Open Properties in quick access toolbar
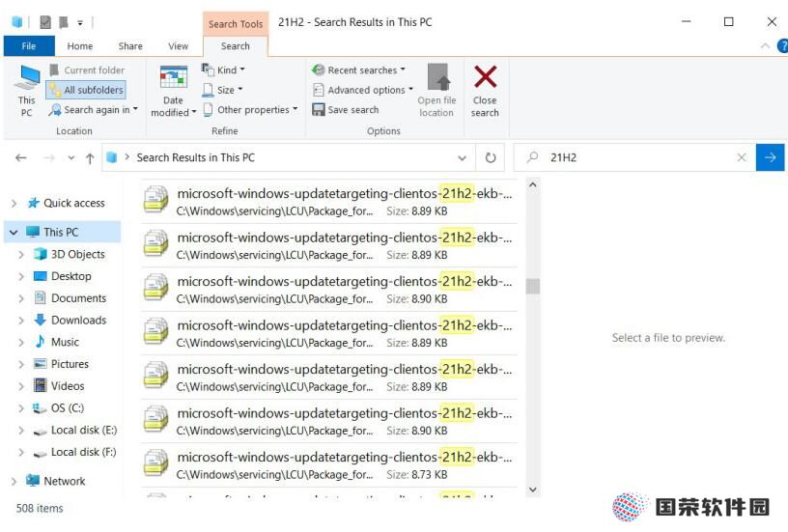Screen dimensions: 788x532 45,22
